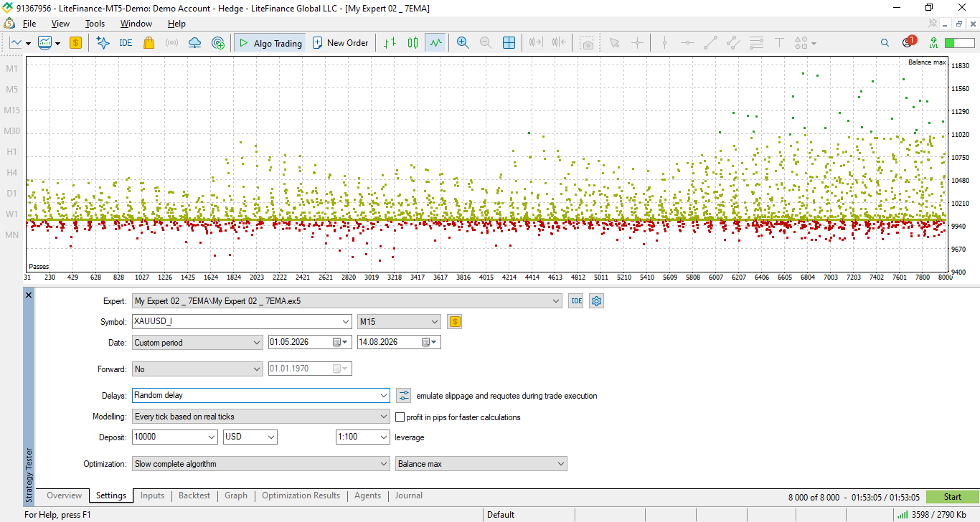This screenshot has width=980, height=522.
Task: Open the Balance max criterion dropdown
Action: point(481,464)
